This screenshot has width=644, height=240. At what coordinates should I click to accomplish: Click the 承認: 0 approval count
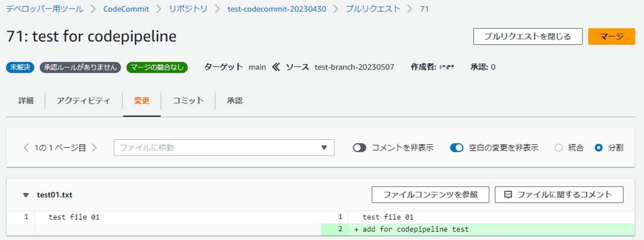coord(483,67)
